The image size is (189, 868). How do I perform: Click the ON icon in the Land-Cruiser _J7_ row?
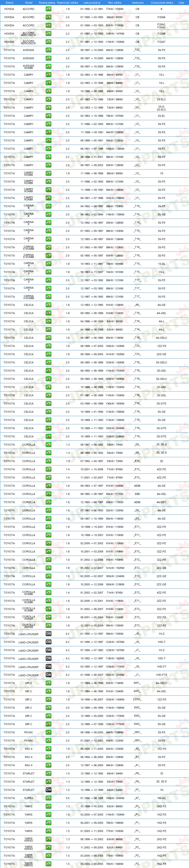(49, 650)
